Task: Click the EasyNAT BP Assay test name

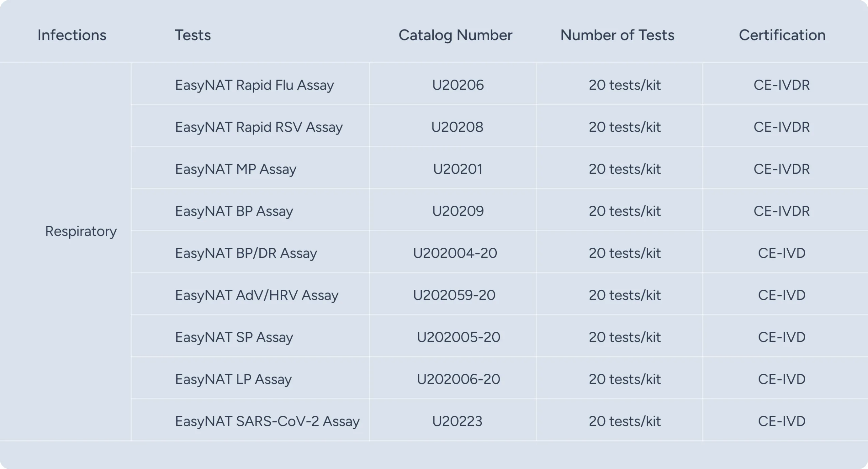Action: pos(234,211)
